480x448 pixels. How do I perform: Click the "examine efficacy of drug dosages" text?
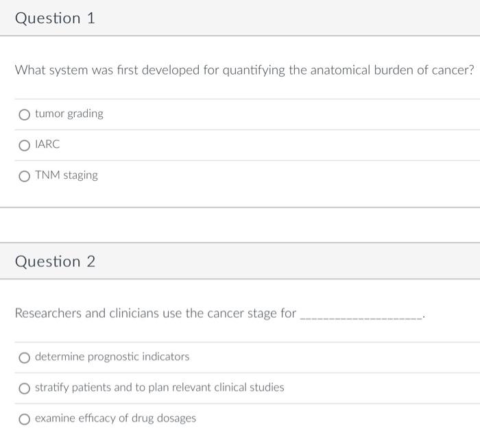coord(115,419)
